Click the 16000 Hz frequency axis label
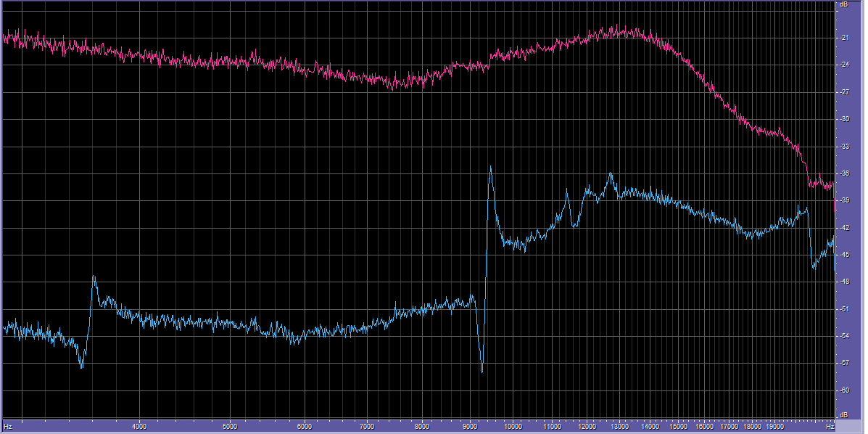This screenshot has width=868, height=434. [705, 426]
